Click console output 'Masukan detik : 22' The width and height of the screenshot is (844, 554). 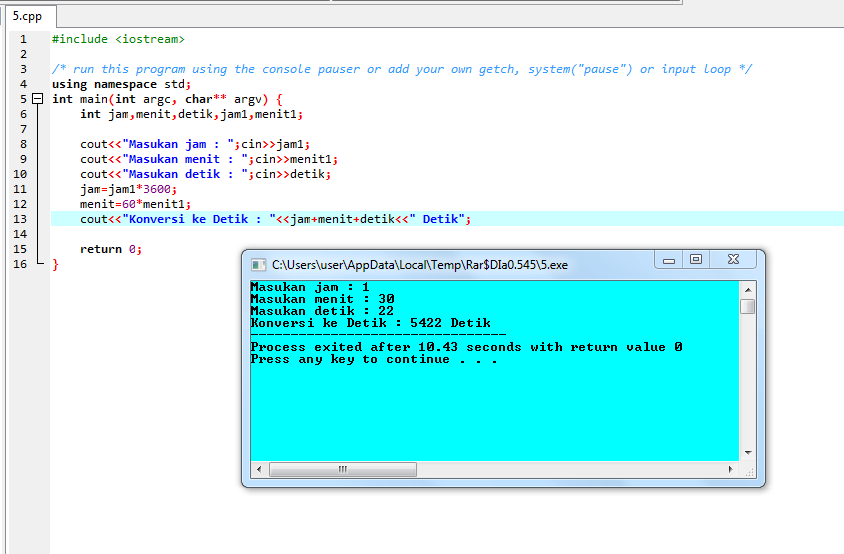322,311
